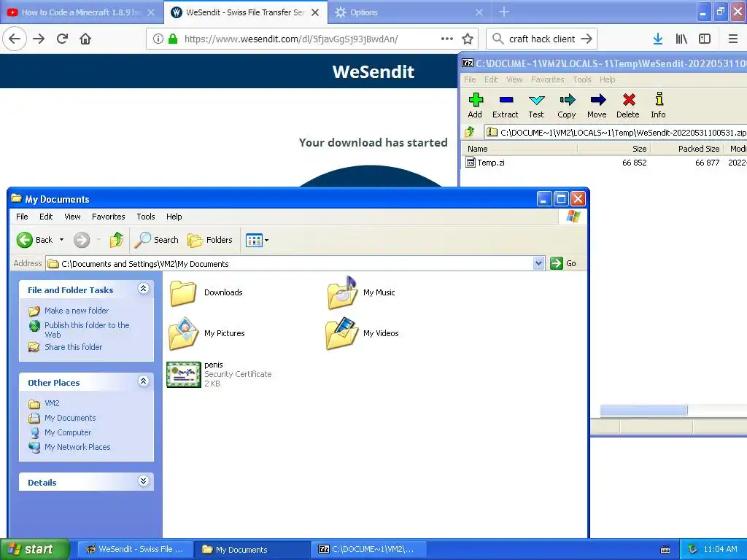Click Search in the Explorer toolbar
This screenshot has height=560, width=747.
(157, 239)
